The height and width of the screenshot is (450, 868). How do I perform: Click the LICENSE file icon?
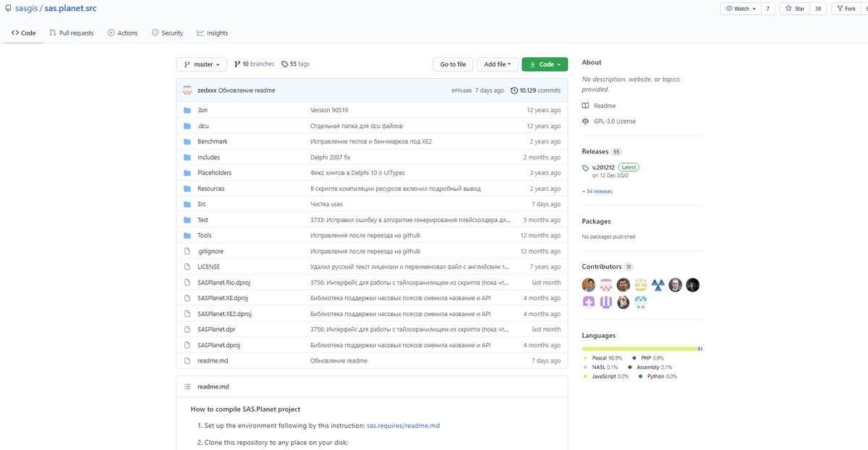(187, 267)
